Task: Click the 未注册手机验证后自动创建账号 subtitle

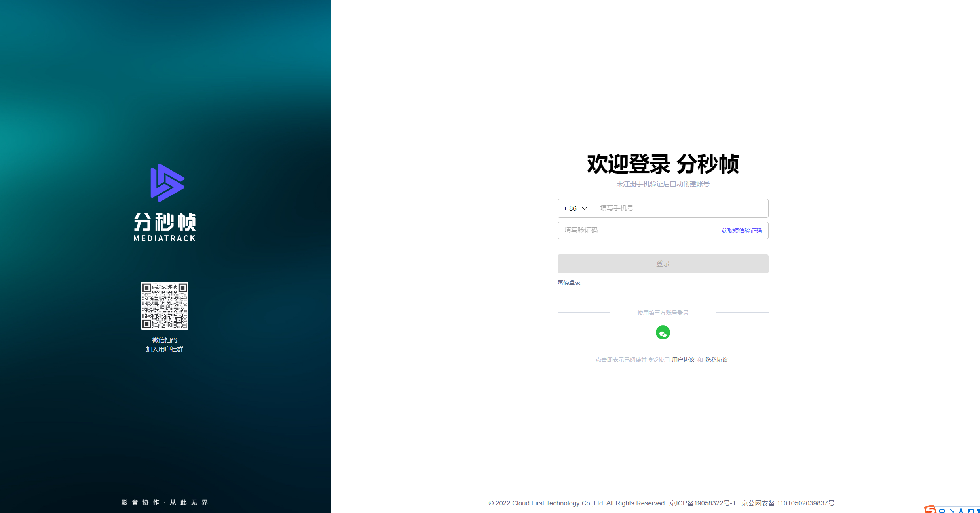Action: [663, 184]
